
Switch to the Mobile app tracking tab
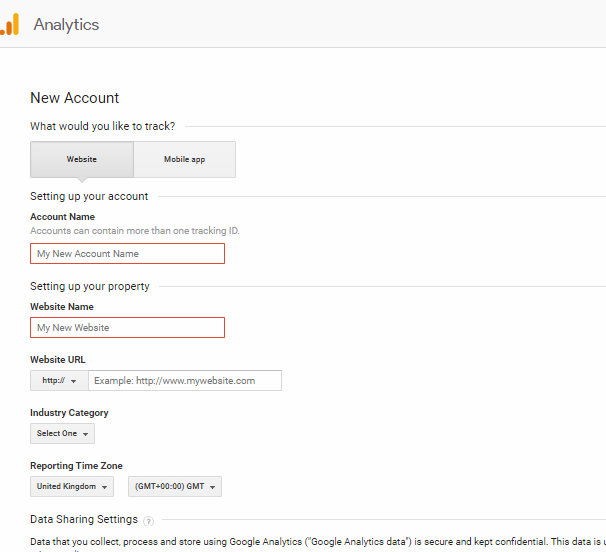(x=184, y=159)
